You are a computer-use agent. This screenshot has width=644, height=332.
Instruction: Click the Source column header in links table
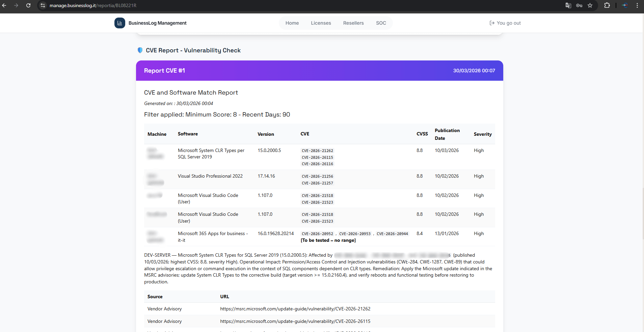155,297
